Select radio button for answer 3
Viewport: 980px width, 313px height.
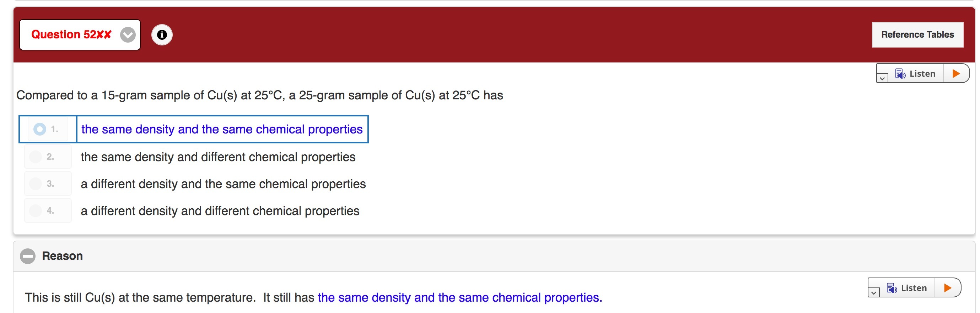tap(36, 183)
